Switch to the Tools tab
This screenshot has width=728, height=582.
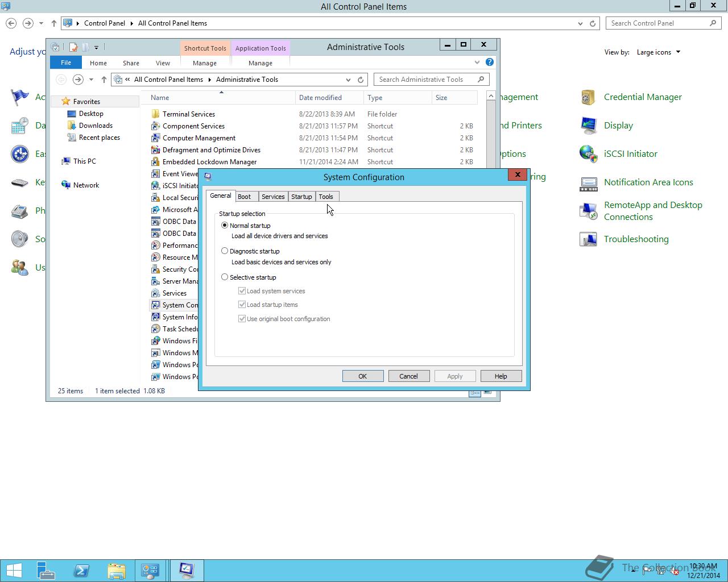tap(326, 197)
